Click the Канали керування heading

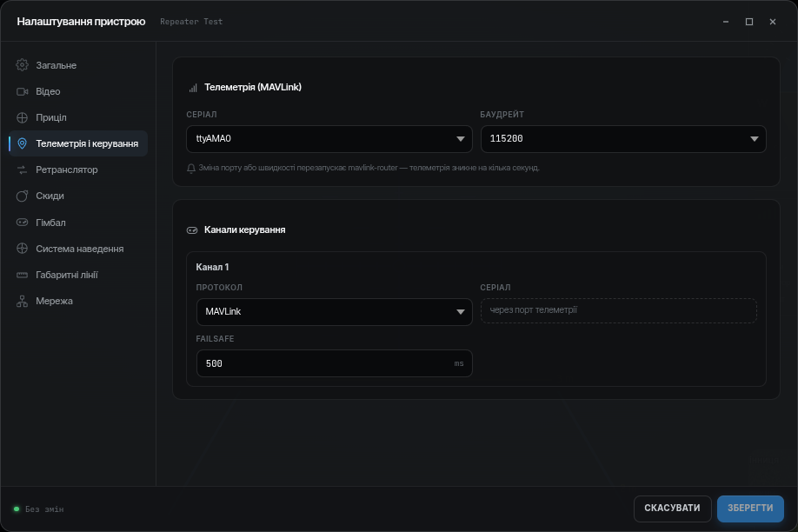click(x=245, y=229)
